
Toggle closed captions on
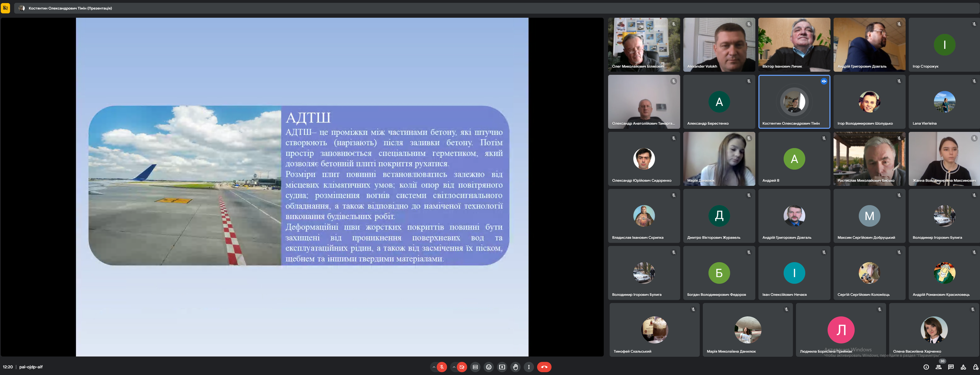(x=475, y=367)
